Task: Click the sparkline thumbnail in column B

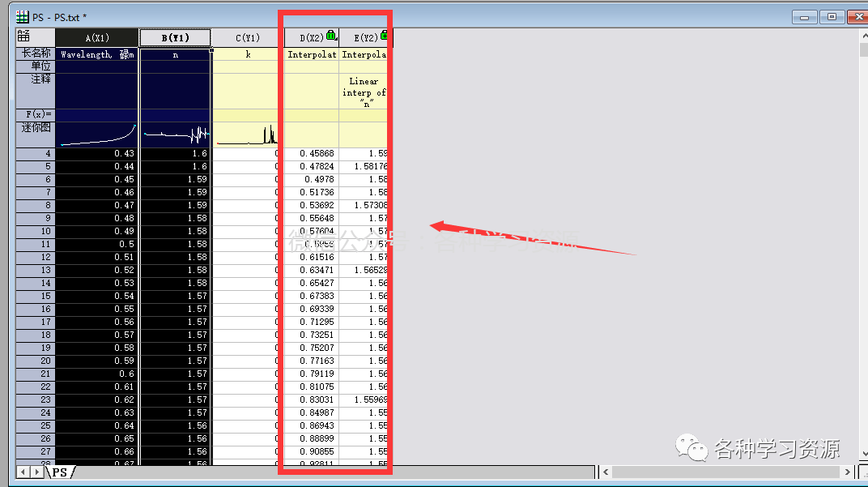Action: pyautogui.click(x=176, y=135)
